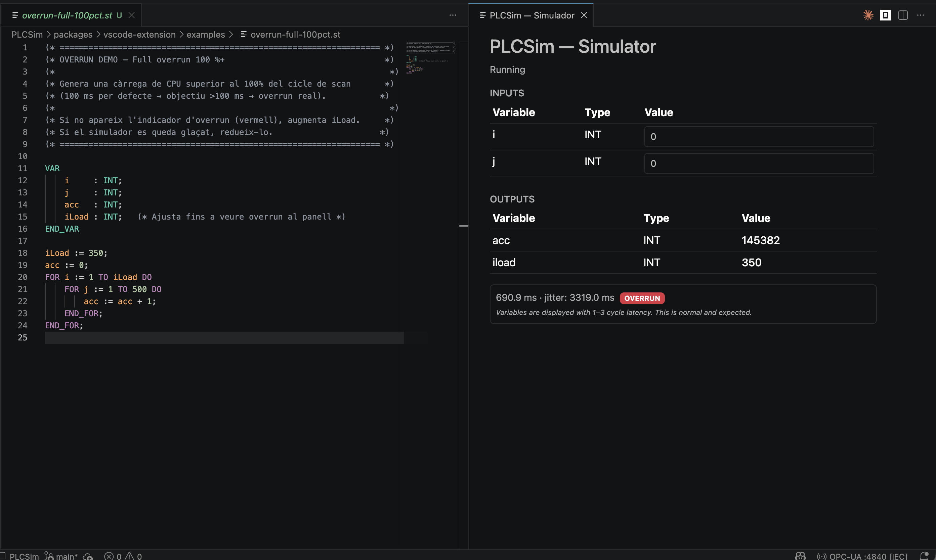Click the iload output value 350
This screenshot has height=560, width=936.
click(x=751, y=262)
